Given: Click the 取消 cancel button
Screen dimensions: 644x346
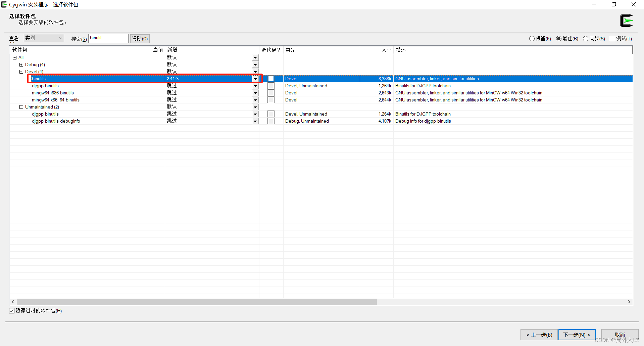Looking at the screenshot, I should point(620,335).
